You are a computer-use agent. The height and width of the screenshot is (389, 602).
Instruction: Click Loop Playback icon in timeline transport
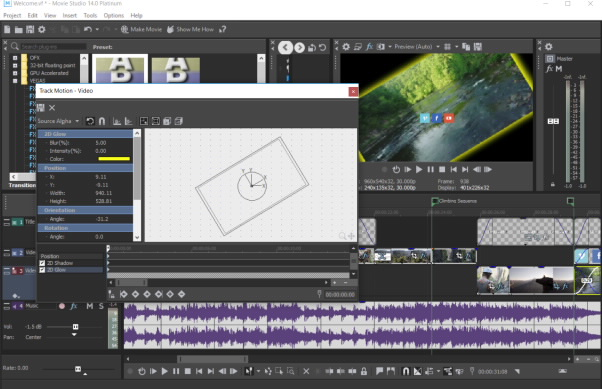142,371
